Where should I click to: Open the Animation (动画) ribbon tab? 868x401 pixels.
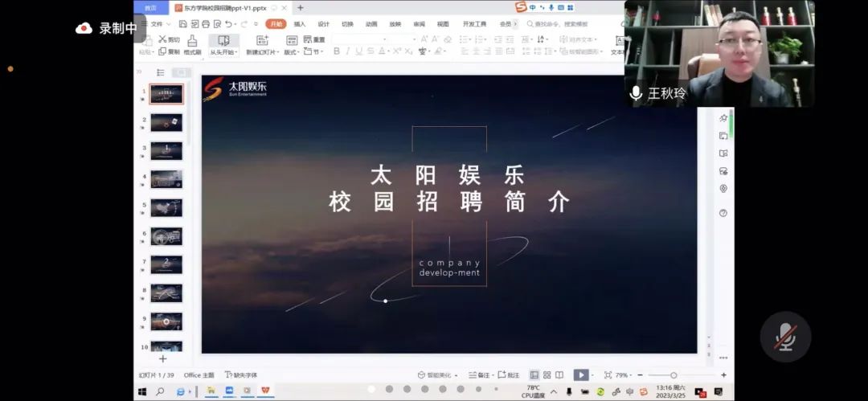(371, 24)
